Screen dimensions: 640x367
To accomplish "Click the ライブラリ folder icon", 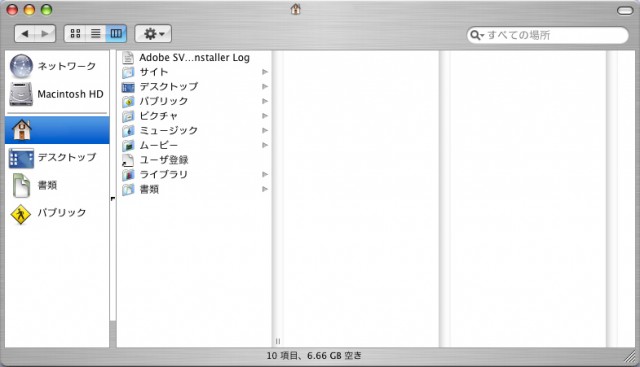I will 128,175.
